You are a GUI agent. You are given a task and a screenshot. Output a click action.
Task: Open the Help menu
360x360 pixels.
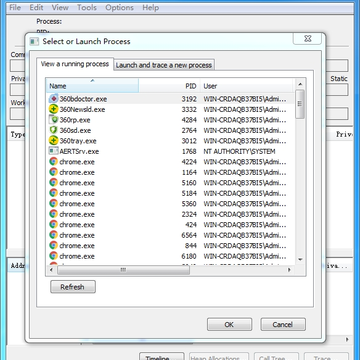click(x=150, y=7)
